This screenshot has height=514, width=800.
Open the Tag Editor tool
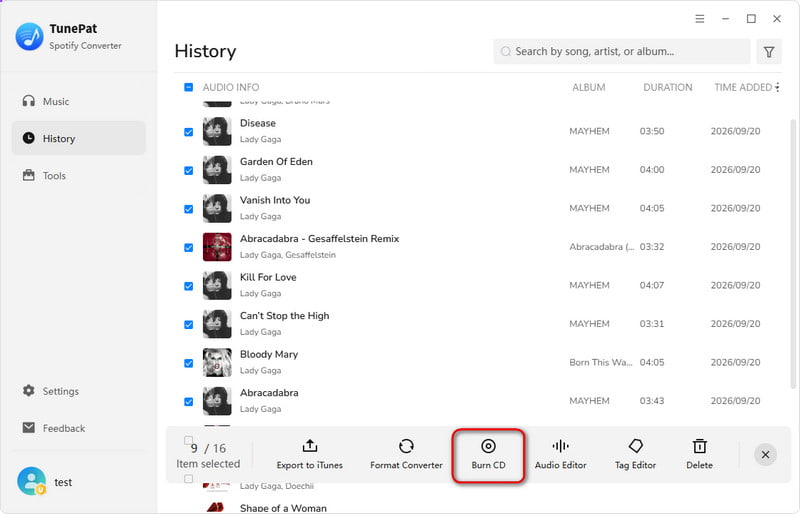[635, 455]
